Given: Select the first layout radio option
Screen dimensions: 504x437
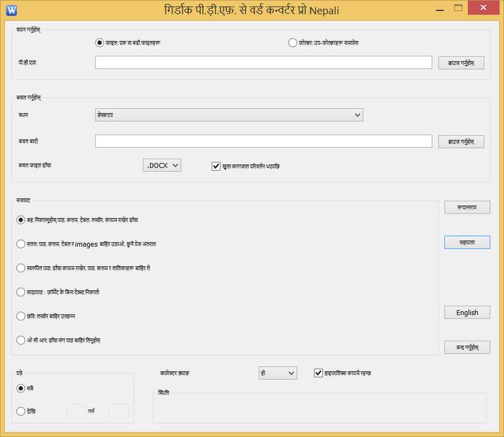Looking at the screenshot, I should [21, 220].
